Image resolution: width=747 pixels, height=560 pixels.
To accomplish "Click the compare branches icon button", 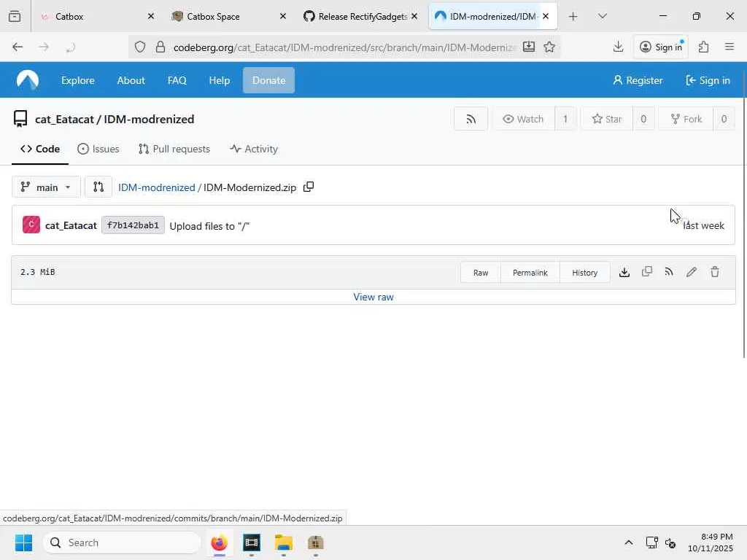I will (x=98, y=187).
